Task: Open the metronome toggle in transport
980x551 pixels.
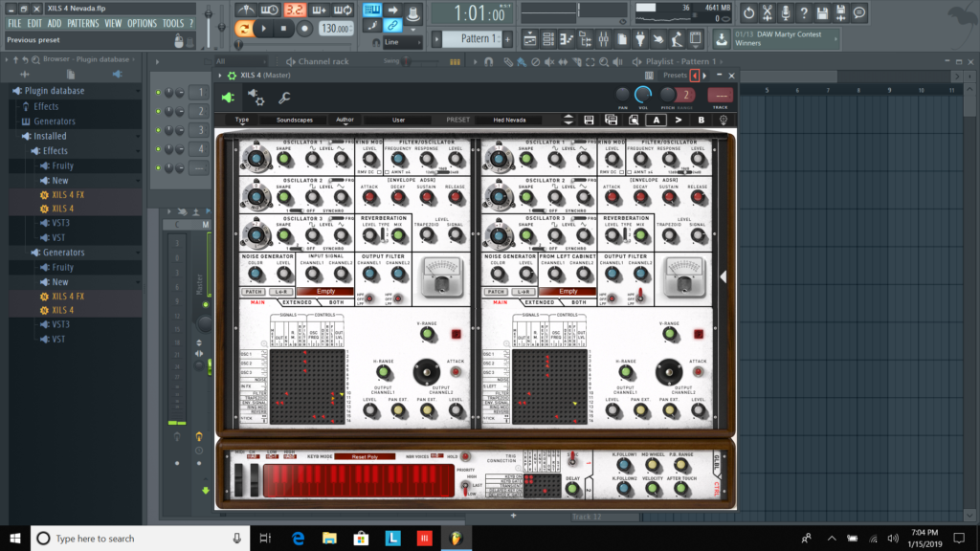Action: pyautogui.click(x=245, y=10)
